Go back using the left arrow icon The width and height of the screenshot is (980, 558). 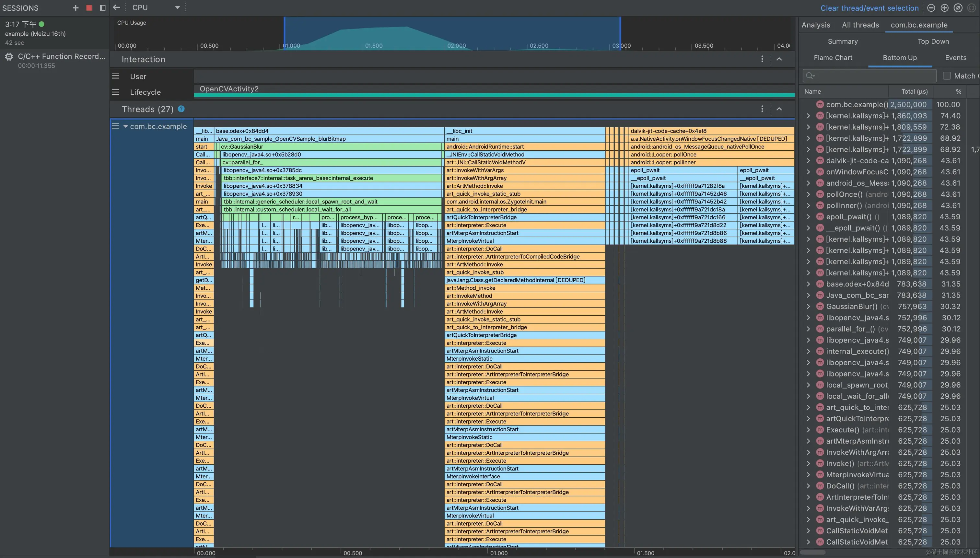click(117, 7)
